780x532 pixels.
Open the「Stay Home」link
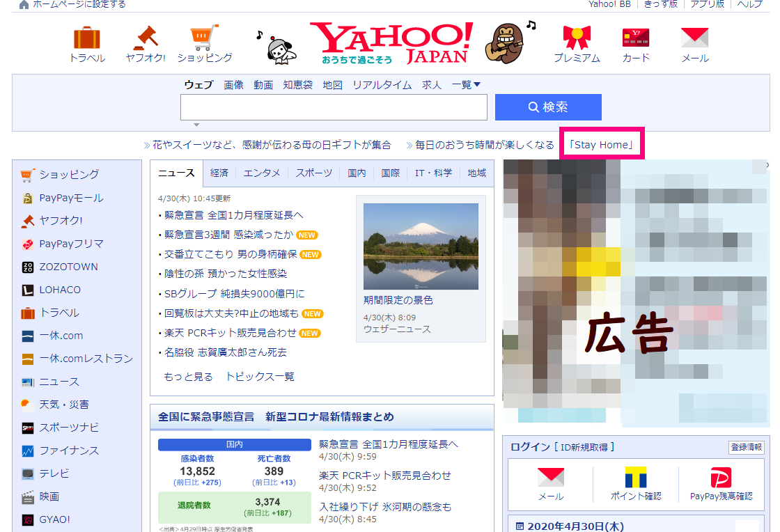[602, 145]
